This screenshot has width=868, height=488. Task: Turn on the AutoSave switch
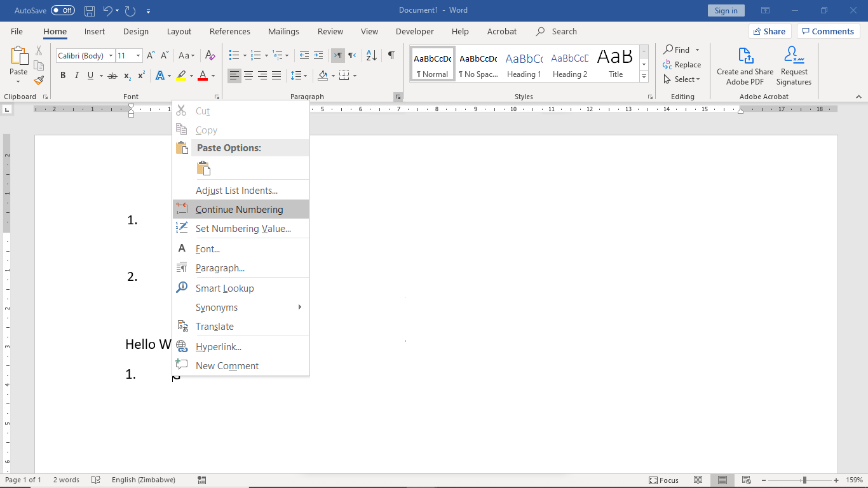(63, 11)
